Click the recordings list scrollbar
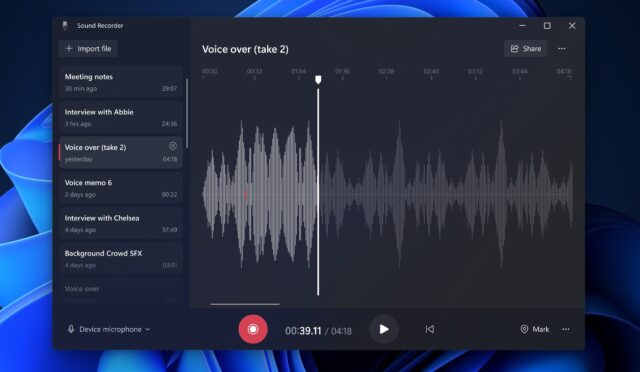 point(187,114)
